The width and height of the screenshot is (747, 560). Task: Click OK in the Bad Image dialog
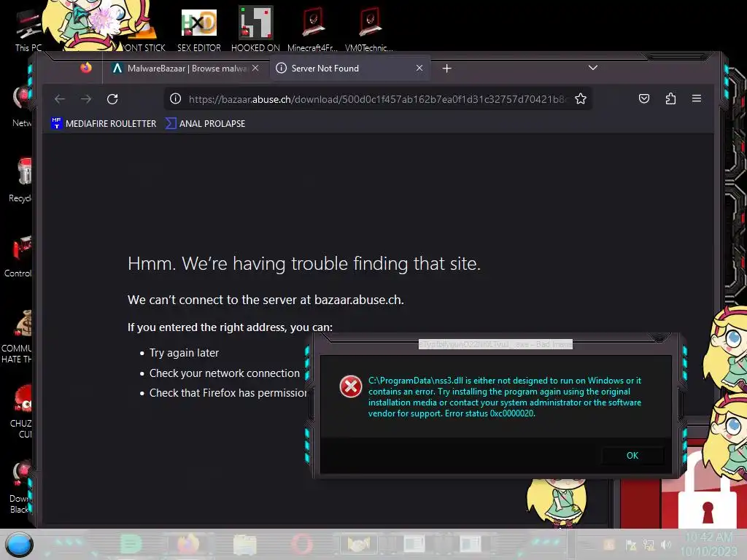tap(632, 456)
